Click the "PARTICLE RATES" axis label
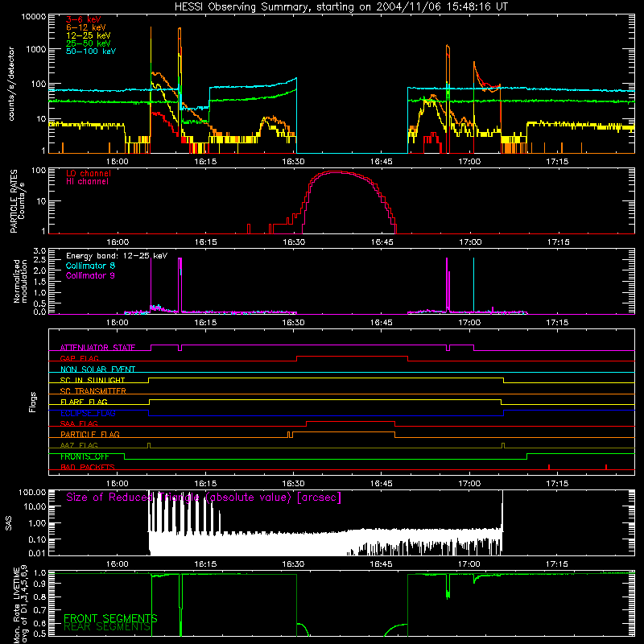This screenshot has width=644, height=644. click(14, 201)
